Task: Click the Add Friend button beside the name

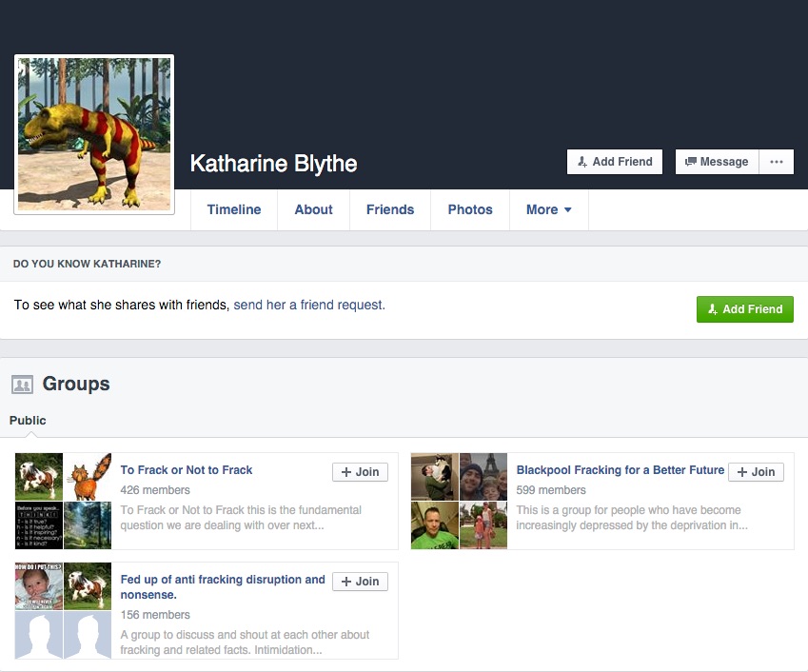Action: click(614, 162)
